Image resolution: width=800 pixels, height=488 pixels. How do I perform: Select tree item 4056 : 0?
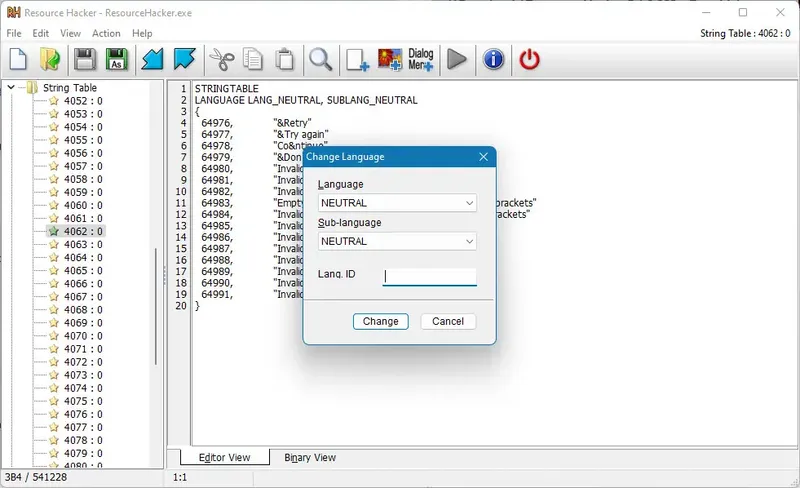tap(83, 153)
